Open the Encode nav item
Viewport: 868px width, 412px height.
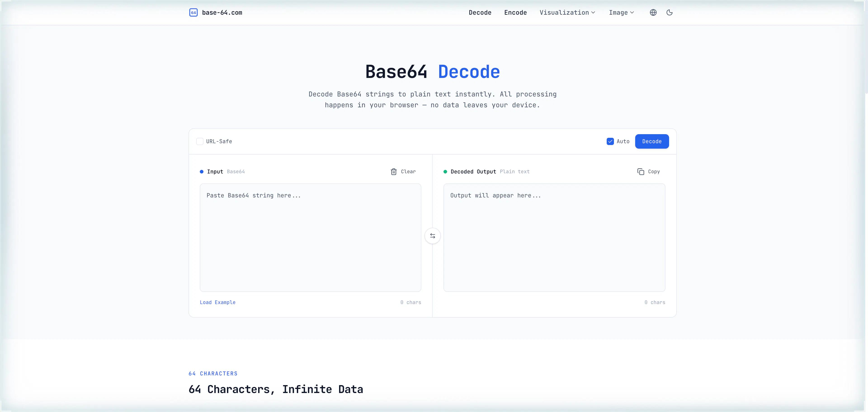pyautogui.click(x=515, y=12)
